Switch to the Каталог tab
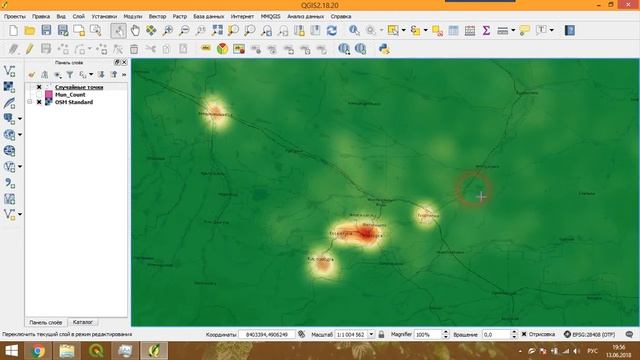 82,322
